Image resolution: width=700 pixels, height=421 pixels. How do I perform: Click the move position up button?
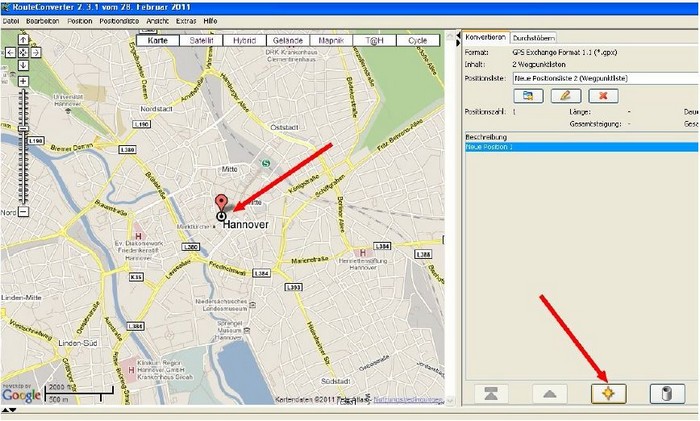point(550,394)
